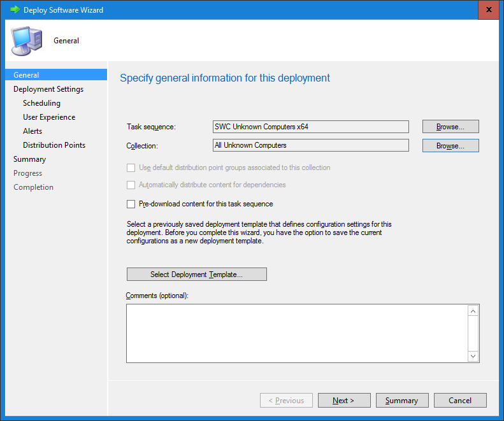
Task: Enable Pre-download content for this task sequence
Action: point(131,204)
